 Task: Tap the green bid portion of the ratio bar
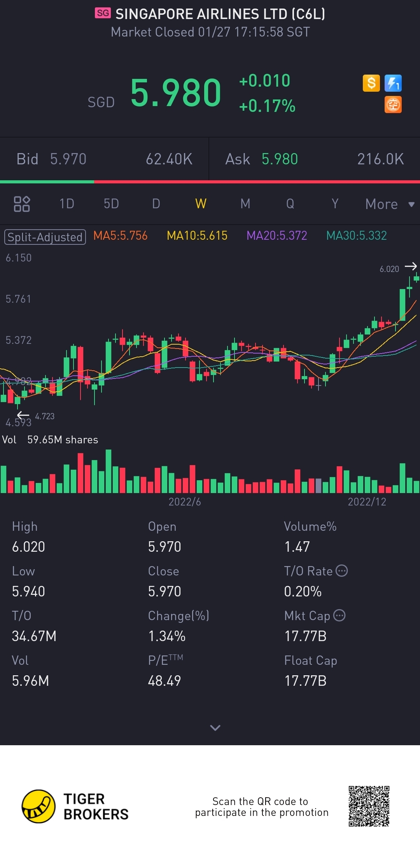point(47,181)
